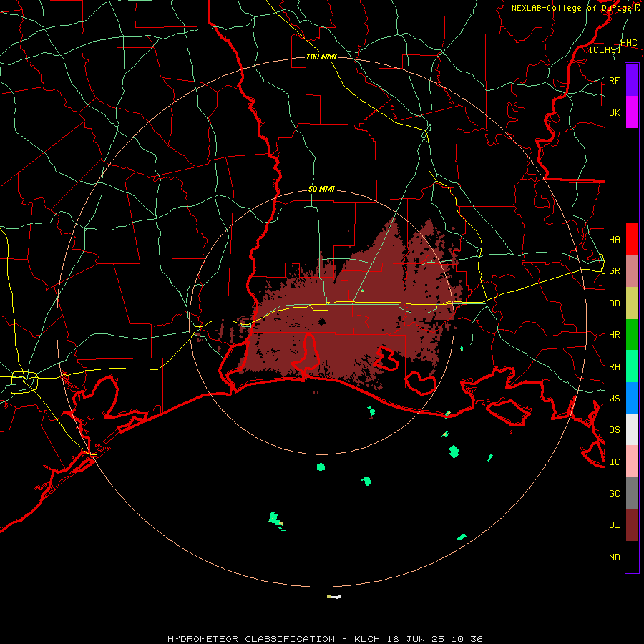
Task: Click the HA red color swatch
Action: (632, 239)
